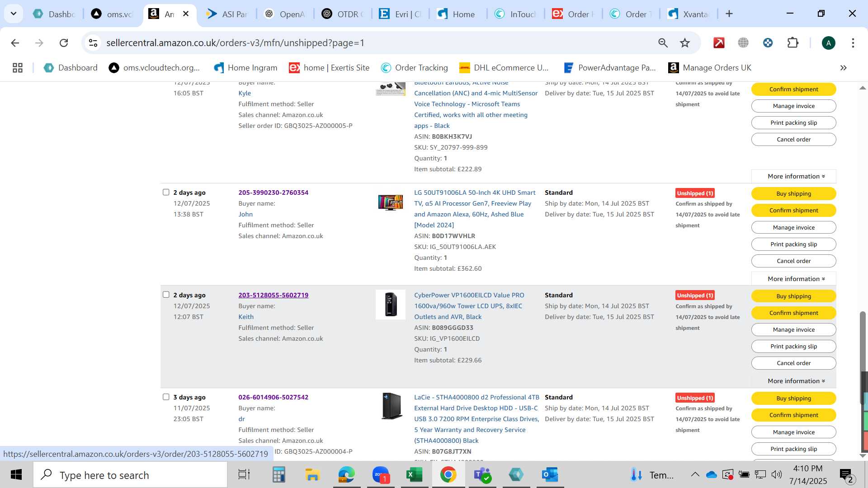Open the Extensions puzzle-piece menu

pos(793,43)
